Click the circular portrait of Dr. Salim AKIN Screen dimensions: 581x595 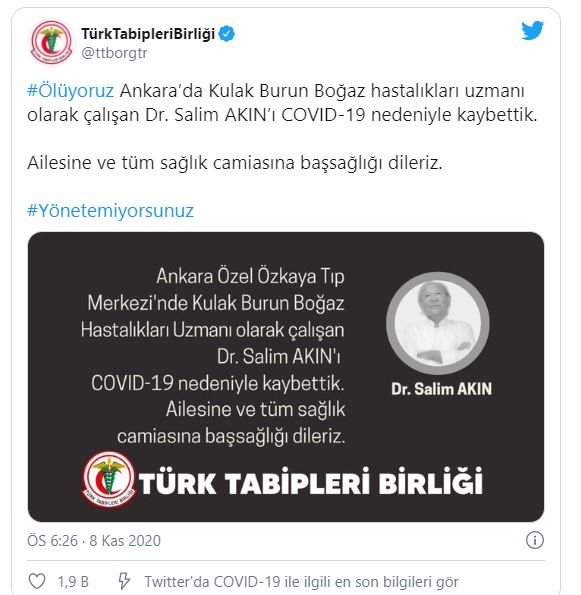438,323
